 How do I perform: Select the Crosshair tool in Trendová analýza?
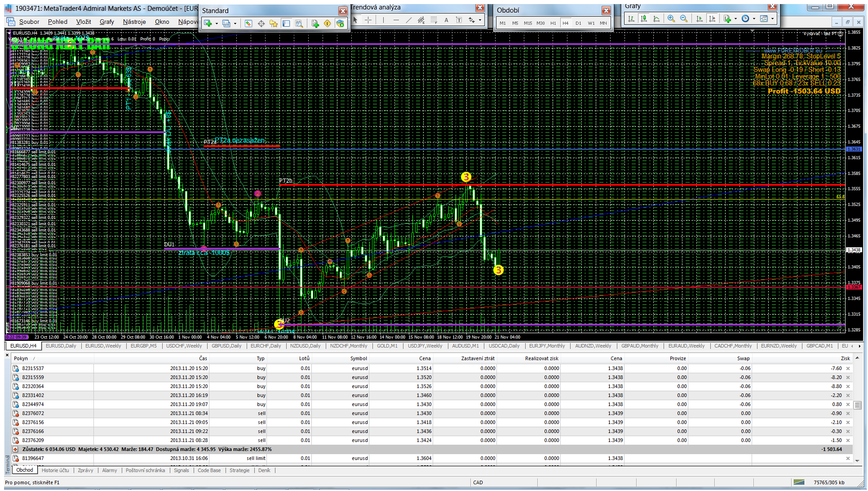click(x=368, y=20)
